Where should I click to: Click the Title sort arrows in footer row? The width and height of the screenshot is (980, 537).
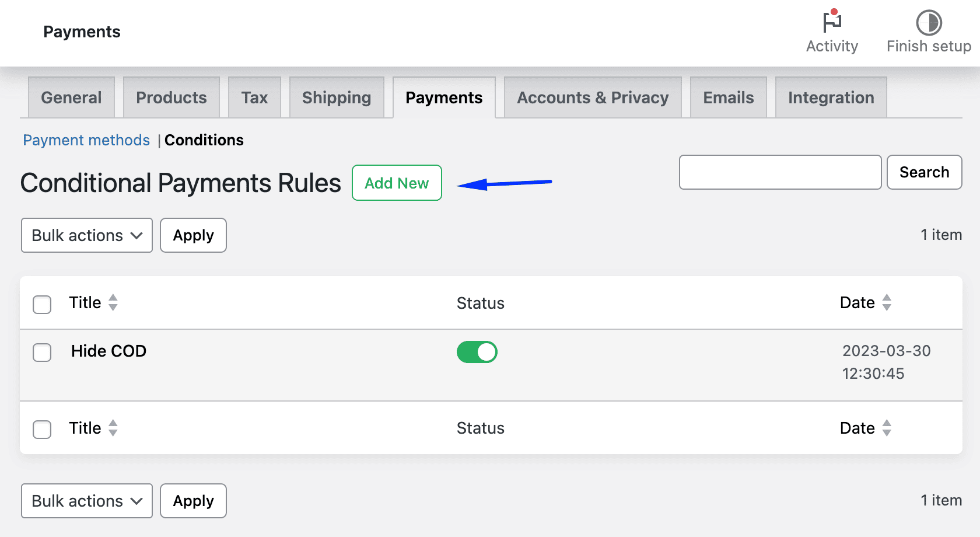point(113,428)
